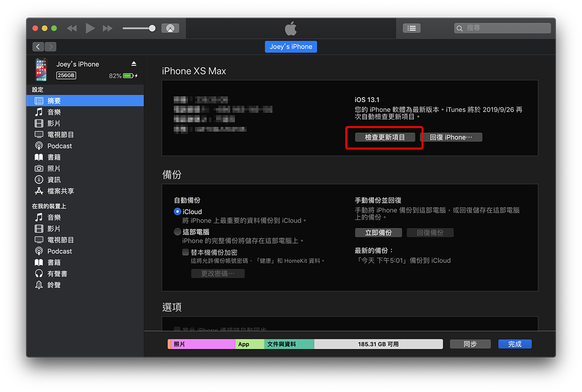Click the rewind previous track icon
Viewport: 582px width, 392px height.
coord(72,29)
